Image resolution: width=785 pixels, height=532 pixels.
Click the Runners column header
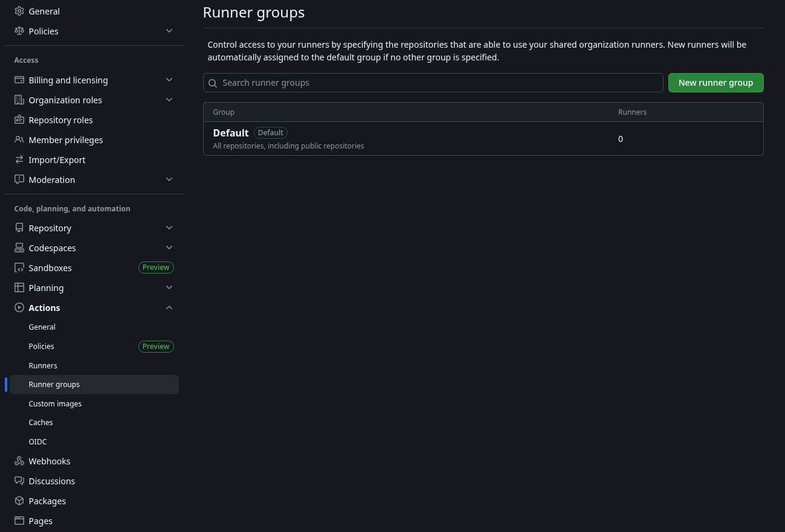point(632,112)
